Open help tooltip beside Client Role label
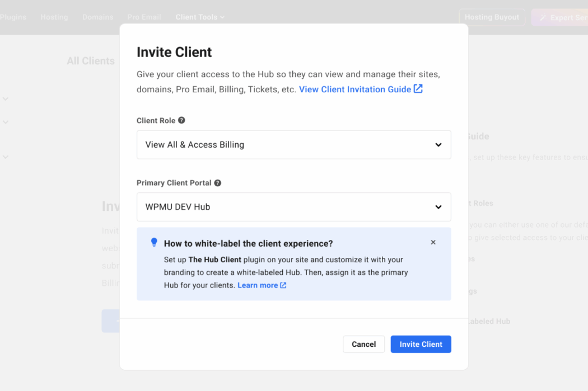This screenshot has width=588, height=391. pyautogui.click(x=182, y=120)
